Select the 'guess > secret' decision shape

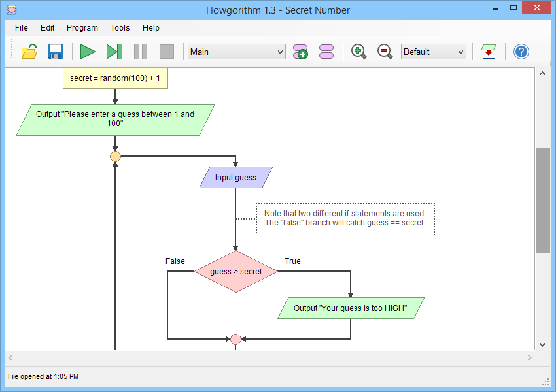235,271
